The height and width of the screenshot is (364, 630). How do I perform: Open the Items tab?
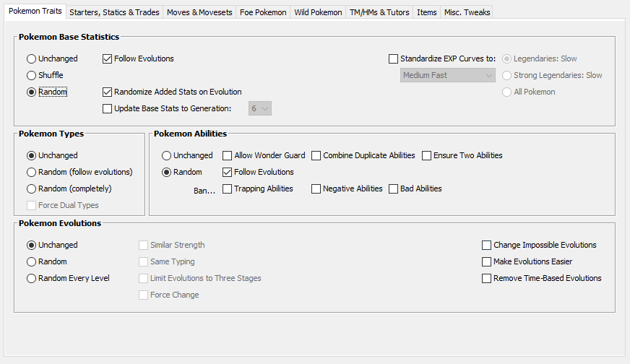(427, 12)
